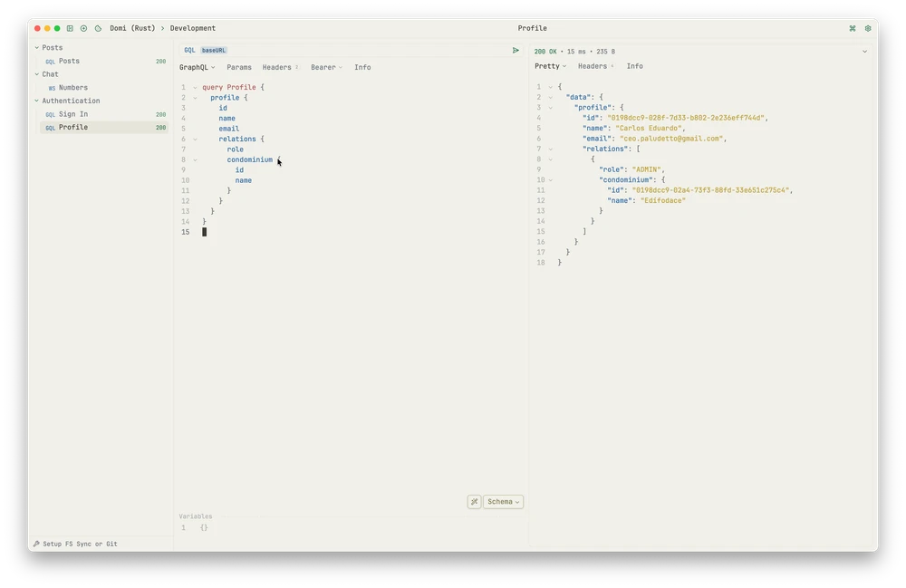Click the "Edifodace" value in response
The image size is (906, 588).
click(x=663, y=200)
